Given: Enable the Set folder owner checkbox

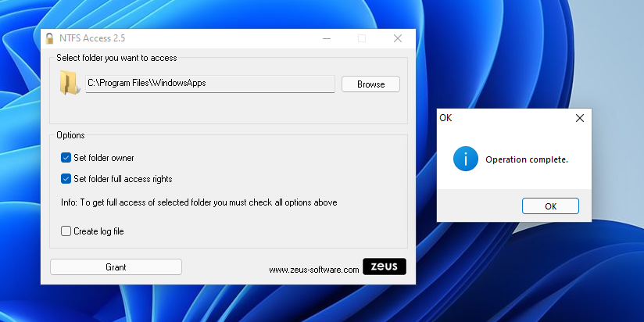Looking at the screenshot, I should point(66,158).
